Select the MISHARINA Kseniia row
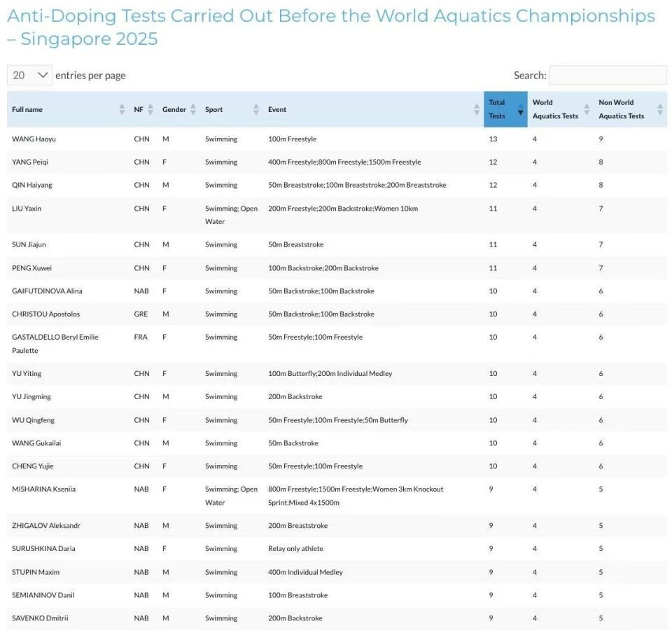Screen dimensions: 672x633 [x=337, y=496]
